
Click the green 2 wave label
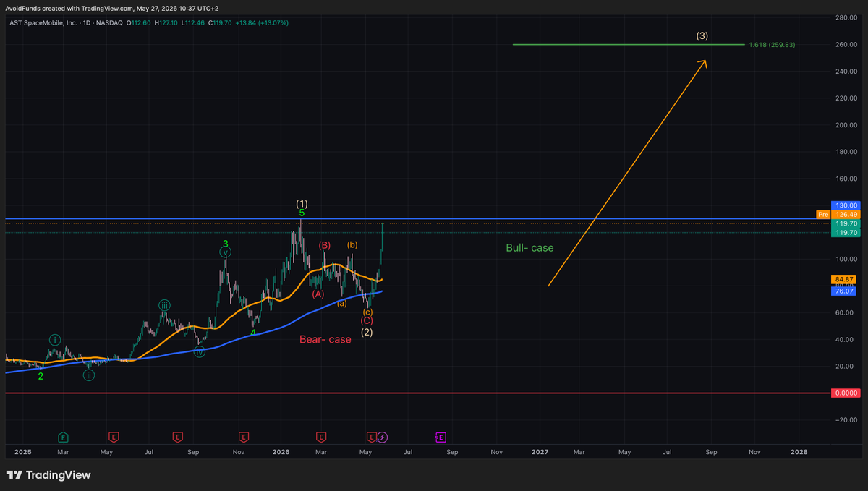[x=41, y=376]
